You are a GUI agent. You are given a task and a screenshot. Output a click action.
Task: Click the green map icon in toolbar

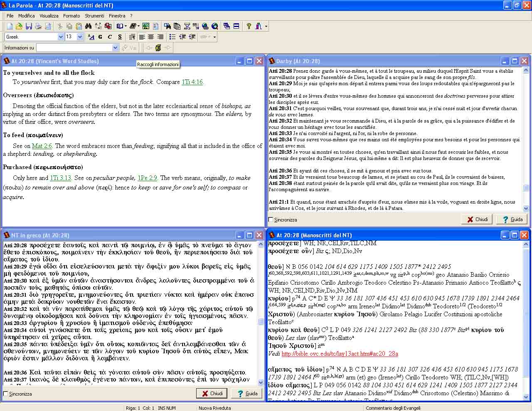click(x=146, y=26)
